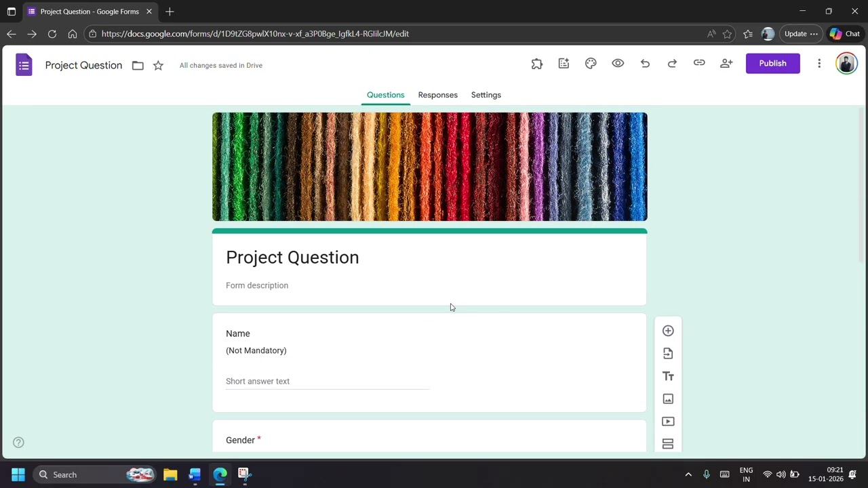Screen dimensions: 868x488
Task: Open the help question mark icon
Action: (18, 442)
